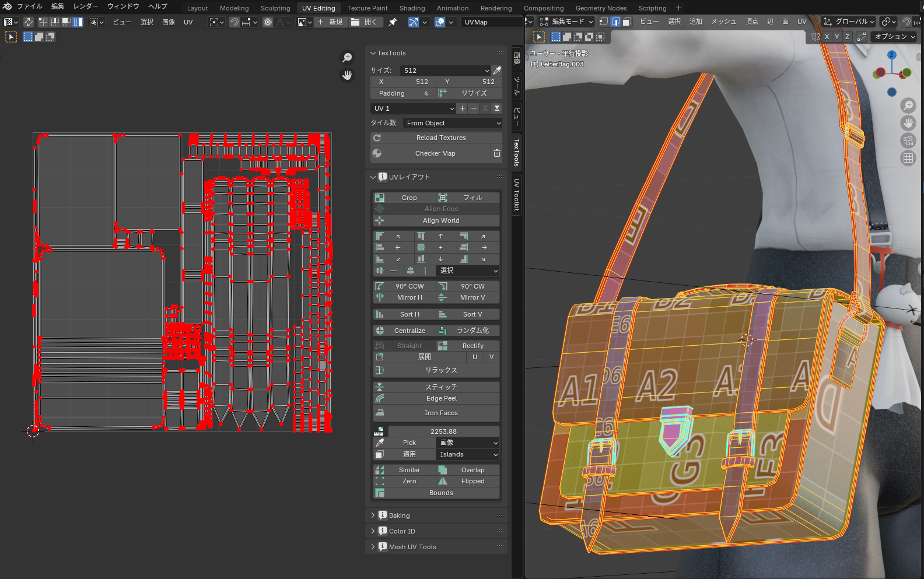The image size is (924, 579).
Task: Click the texel density field showing 2253.88
Action: tap(443, 431)
